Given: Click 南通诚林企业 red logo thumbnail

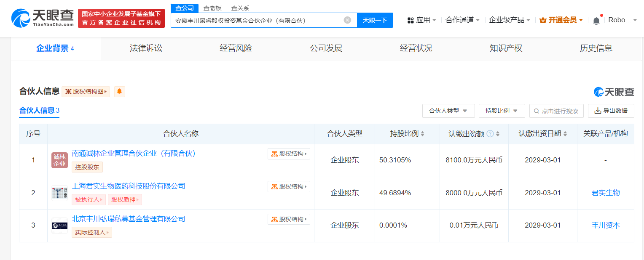Looking at the screenshot, I should coord(59,160).
